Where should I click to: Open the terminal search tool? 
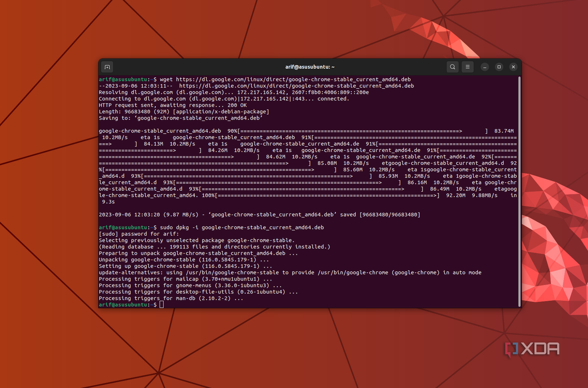452,67
